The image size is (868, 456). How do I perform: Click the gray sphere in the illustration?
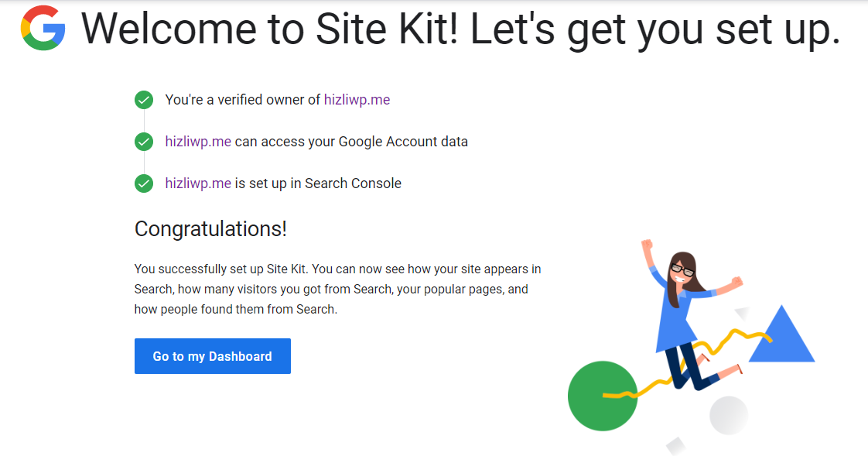(729, 415)
